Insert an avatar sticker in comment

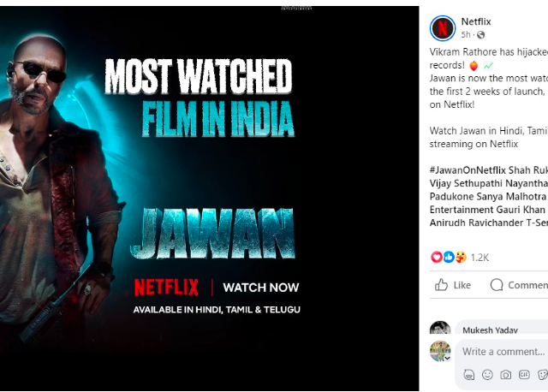(469, 375)
